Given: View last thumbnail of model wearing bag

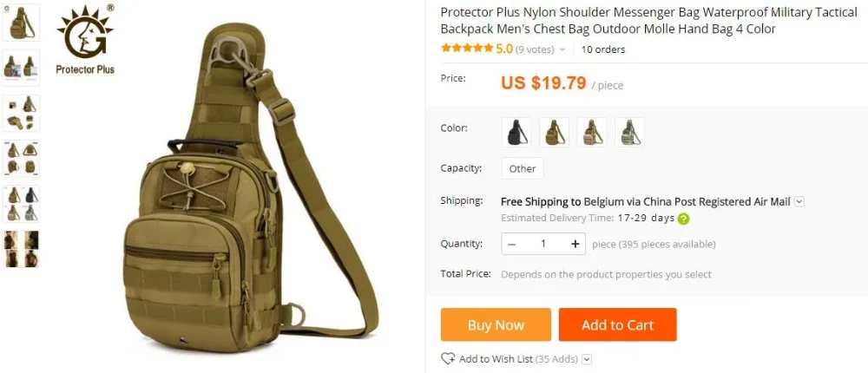Looking at the screenshot, I should pyautogui.click(x=21, y=249).
